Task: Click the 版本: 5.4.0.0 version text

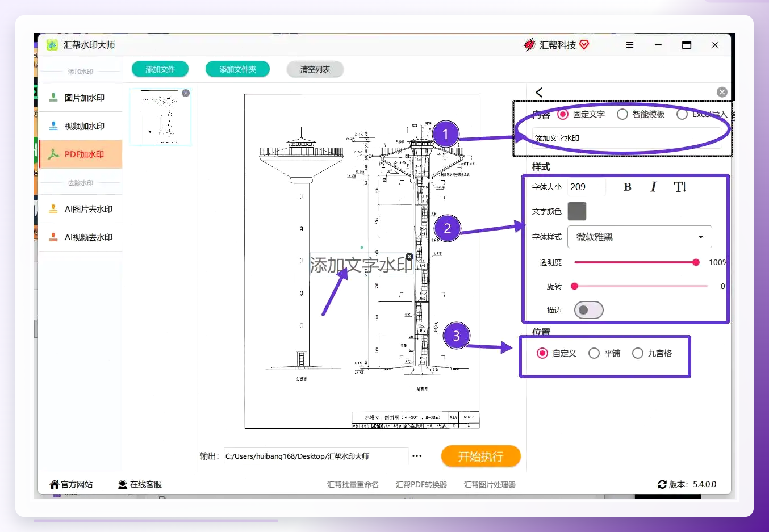Action: click(692, 484)
